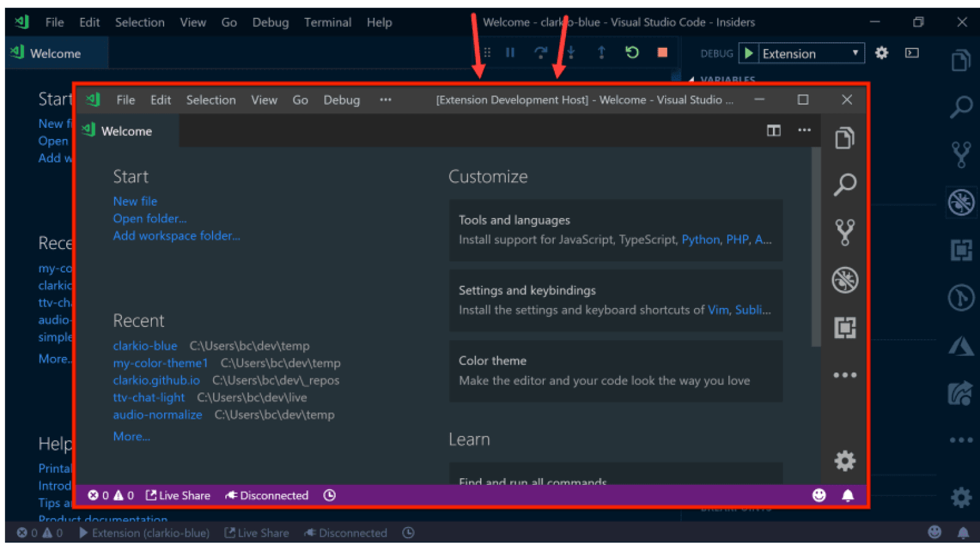Open Debug menu in Extension Development Host
Screen dimensions: 980x551
click(342, 100)
